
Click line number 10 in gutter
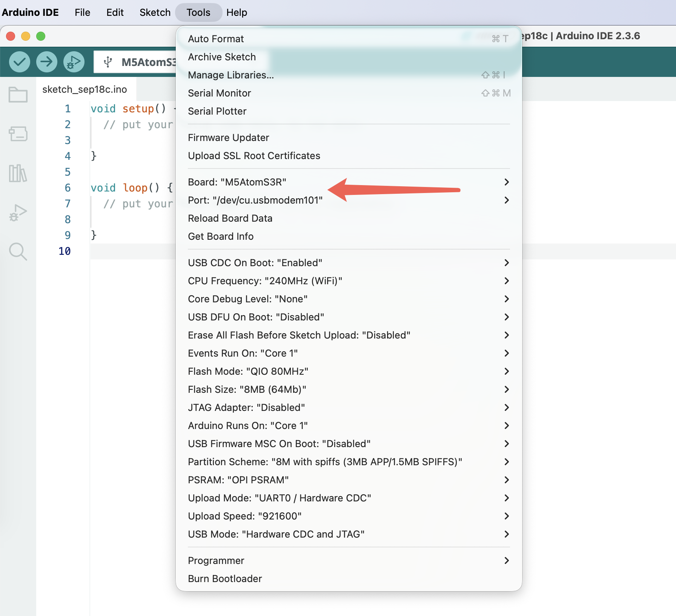click(x=65, y=251)
